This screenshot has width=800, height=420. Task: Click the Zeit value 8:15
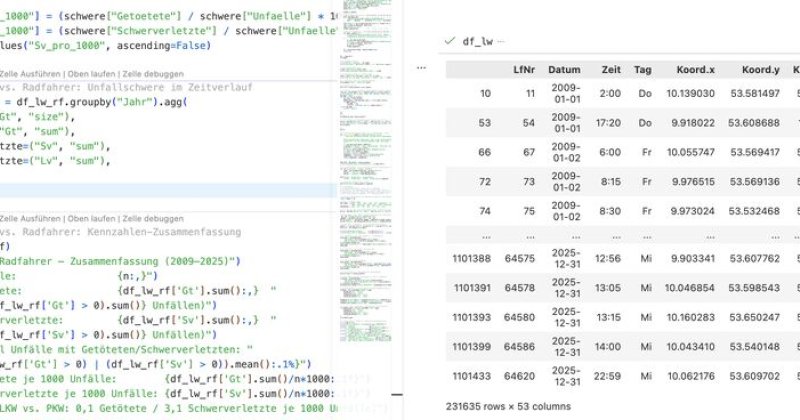(610, 182)
